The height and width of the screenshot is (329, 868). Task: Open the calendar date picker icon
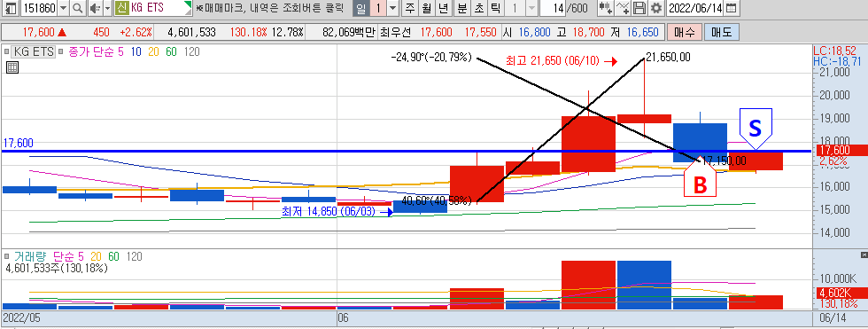tap(732, 8)
